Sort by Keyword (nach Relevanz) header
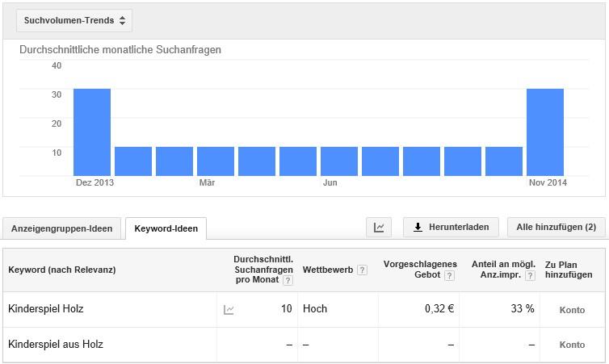Screen dimensions: 609x364 pyautogui.click(x=61, y=270)
